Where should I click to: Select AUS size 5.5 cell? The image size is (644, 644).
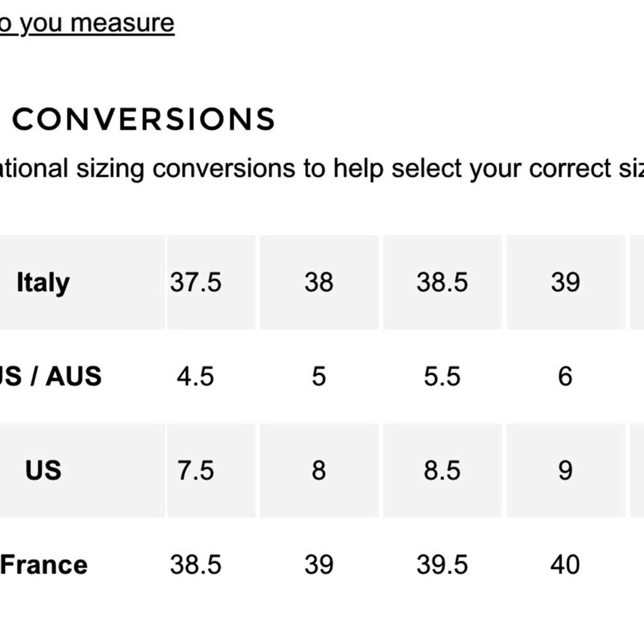442,376
